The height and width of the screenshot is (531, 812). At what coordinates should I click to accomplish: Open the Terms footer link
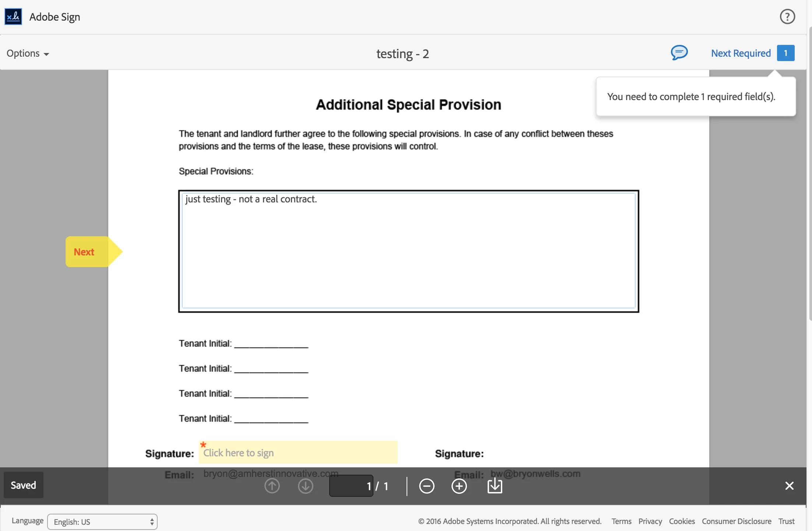[621, 521]
